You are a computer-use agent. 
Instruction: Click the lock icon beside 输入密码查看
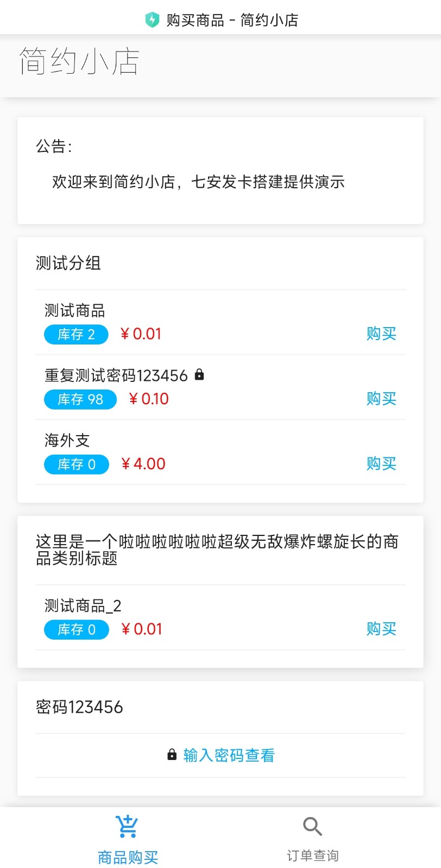[172, 755]
